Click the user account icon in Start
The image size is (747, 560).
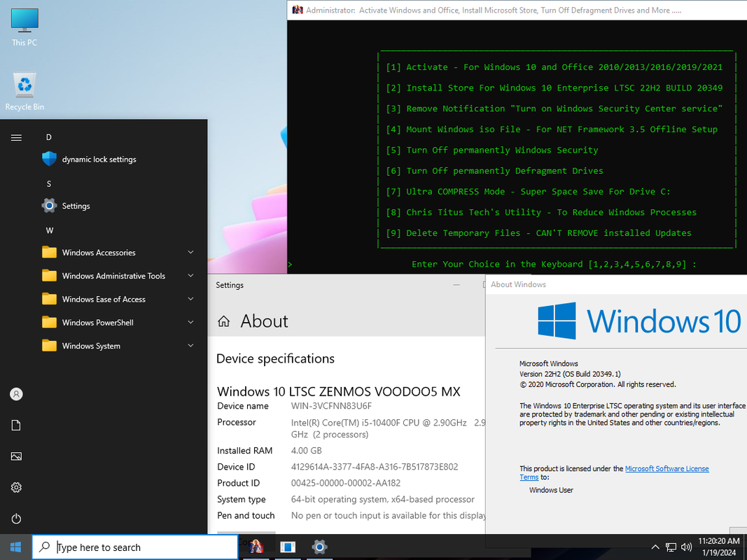tap(16, 394)
